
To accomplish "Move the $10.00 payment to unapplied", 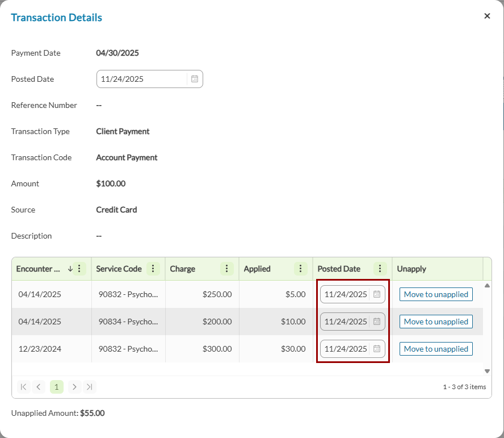I will pyautogui.click(x=436, y=322).
